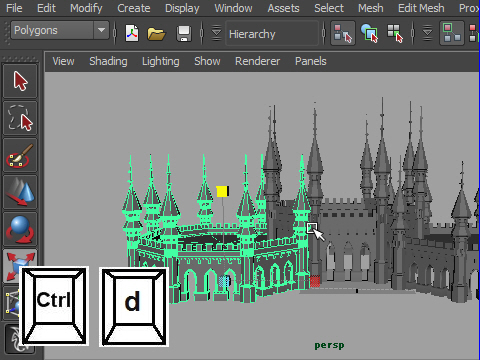Select the Paint Selection tool
Screen dimensions: 480x360
(x=20, y=155)
